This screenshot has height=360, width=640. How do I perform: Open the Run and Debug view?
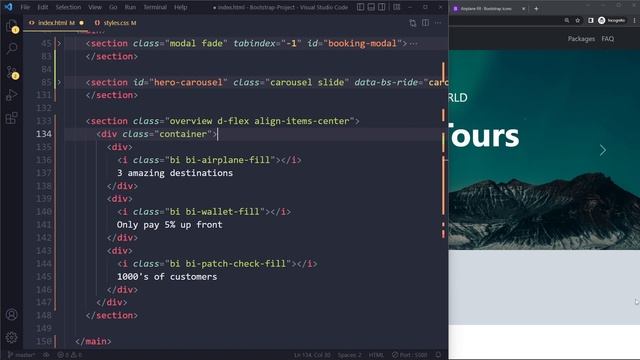(11, 95)
